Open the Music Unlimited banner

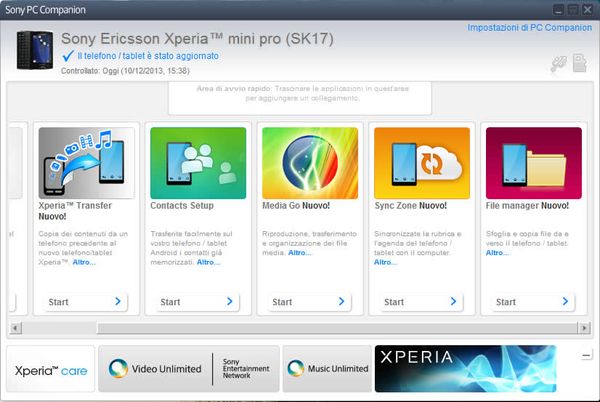point(327,369)
